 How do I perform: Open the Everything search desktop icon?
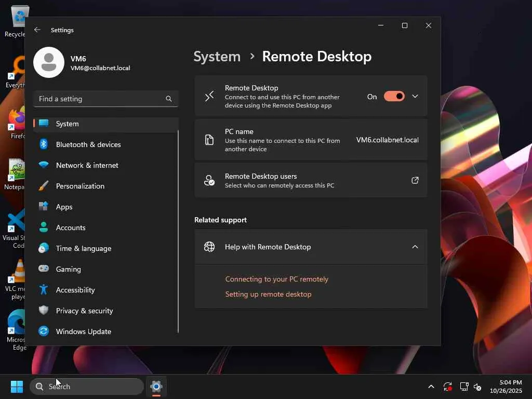click(x=16, y=72)
